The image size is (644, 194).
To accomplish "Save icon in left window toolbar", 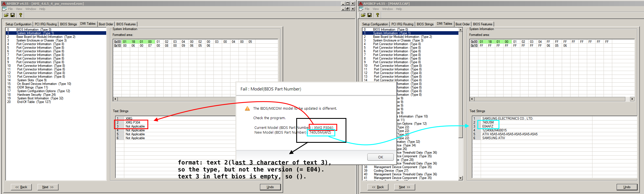I will click(13, 15).
